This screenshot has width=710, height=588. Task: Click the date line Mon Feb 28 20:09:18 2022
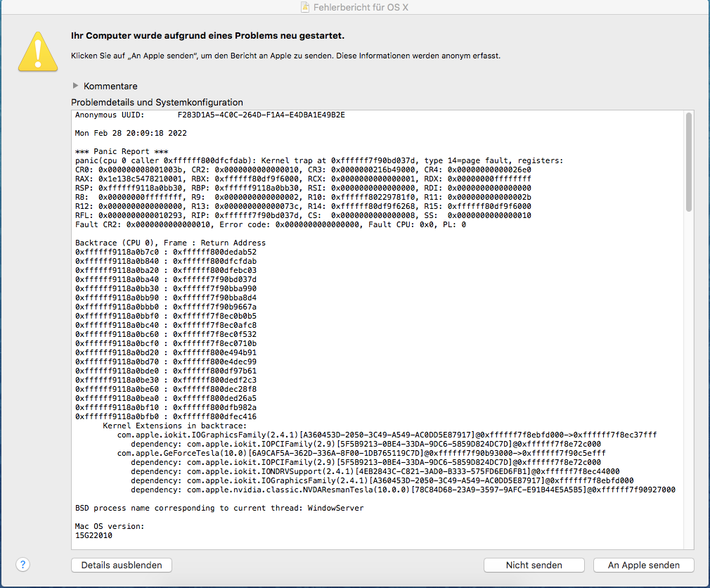tap(131, 133)
